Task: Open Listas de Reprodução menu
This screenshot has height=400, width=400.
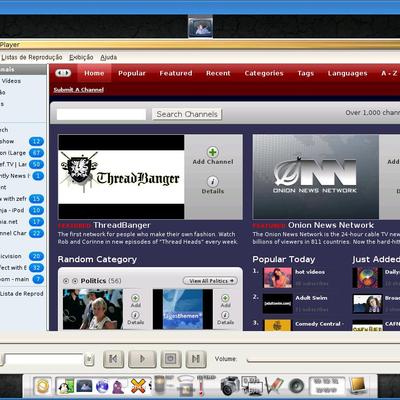Action: click(32, 57)
